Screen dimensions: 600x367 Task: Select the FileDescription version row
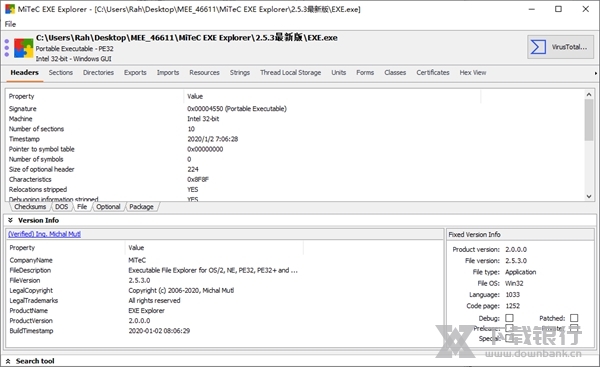(224, 270)
